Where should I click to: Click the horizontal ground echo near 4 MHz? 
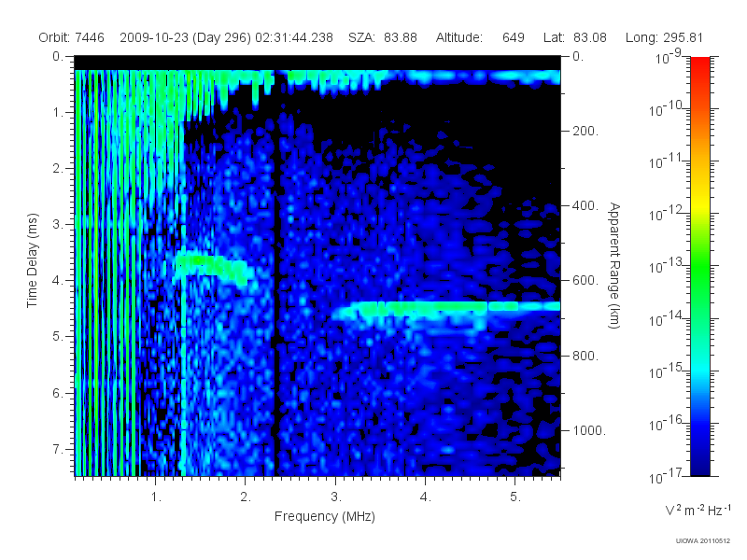point(445,308)
